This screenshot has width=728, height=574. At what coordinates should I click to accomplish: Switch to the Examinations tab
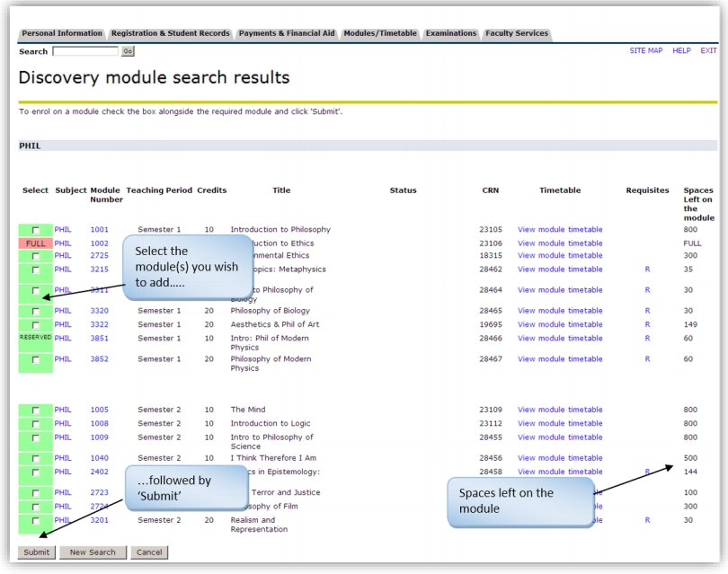(x=451, y=33)
